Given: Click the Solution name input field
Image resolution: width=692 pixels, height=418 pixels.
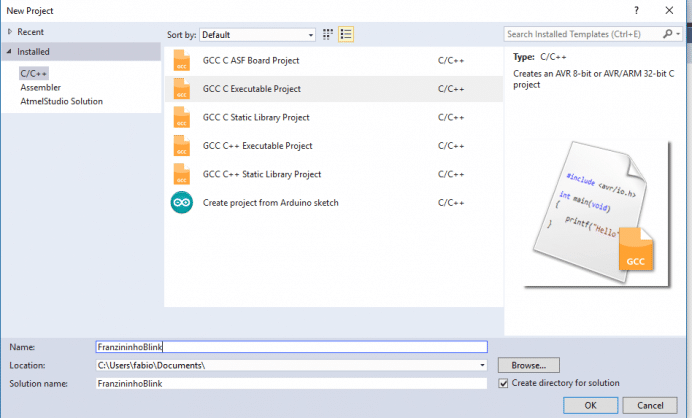Looking at the screenshot, I should pos(292,384).
